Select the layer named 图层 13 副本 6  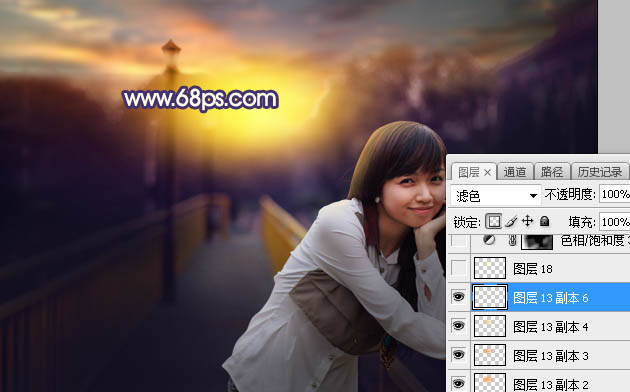[x=550, y=298]
